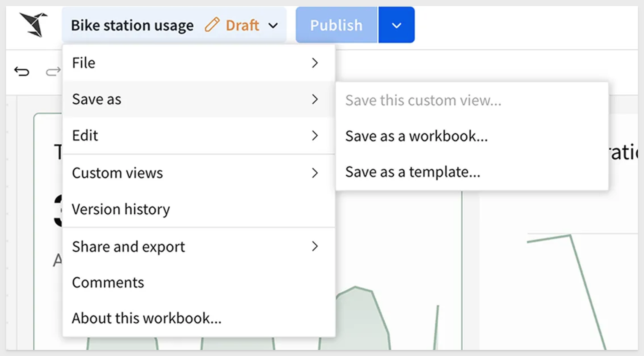Screen dimensions: 644x356
Task: Expand Share and export chevron
Action: tap(314, 247)
